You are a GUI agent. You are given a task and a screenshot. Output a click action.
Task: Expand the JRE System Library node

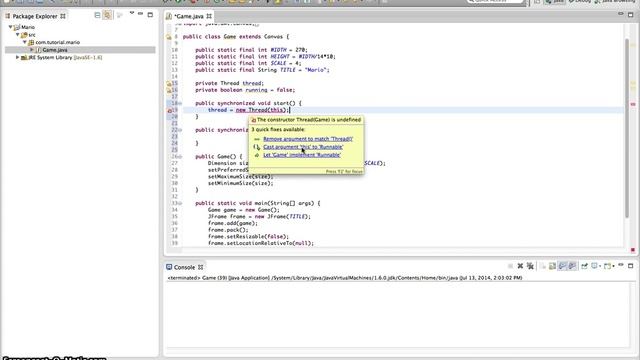point(18,58)
